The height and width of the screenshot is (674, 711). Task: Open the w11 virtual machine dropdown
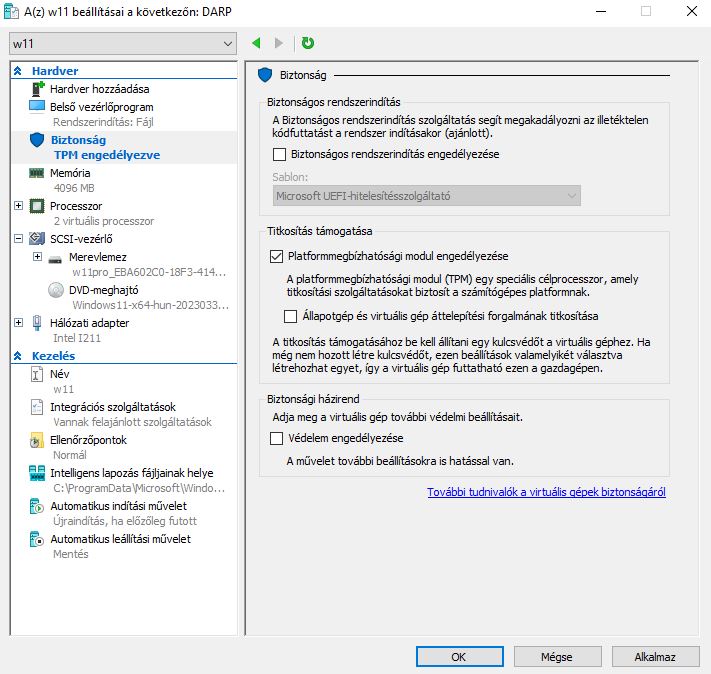[227, 44]
